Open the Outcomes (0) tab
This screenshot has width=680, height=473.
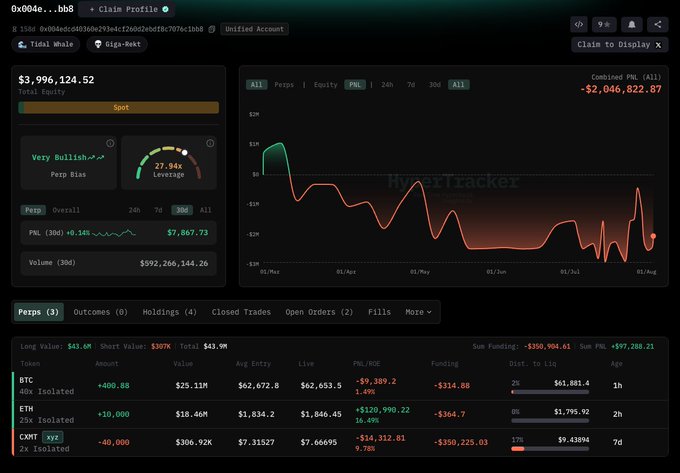[x=100, y=312]
